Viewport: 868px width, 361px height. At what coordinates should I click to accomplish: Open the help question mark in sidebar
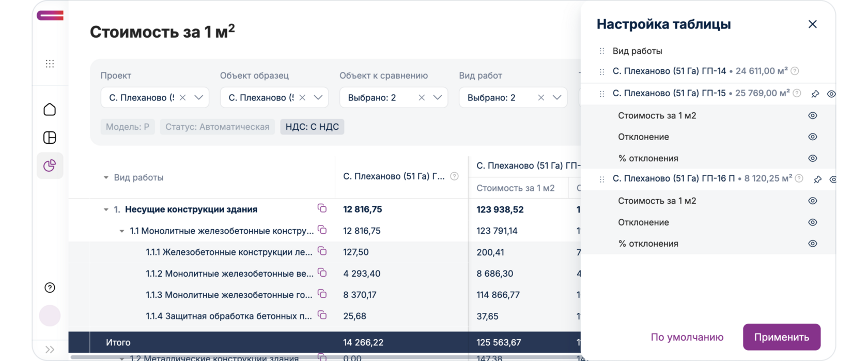tap(50, 288)
